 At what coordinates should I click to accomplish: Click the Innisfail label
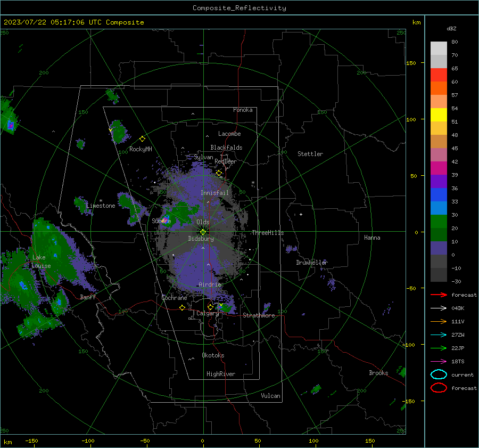click(x=214, y=193)
